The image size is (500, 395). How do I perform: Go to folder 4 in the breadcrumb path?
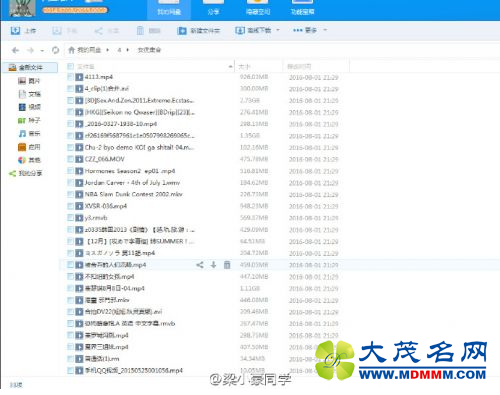(119, 50)
